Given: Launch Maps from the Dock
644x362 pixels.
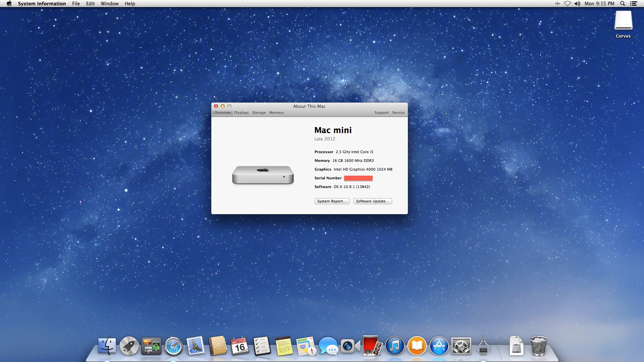Looking at the screenshot, I should [x=306, y=346].
